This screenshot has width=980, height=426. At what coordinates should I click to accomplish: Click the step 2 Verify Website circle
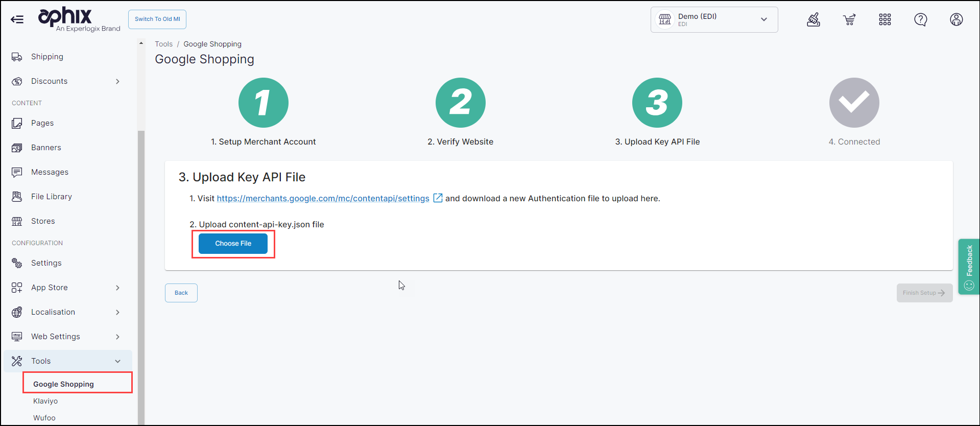[x=460, y=103]
